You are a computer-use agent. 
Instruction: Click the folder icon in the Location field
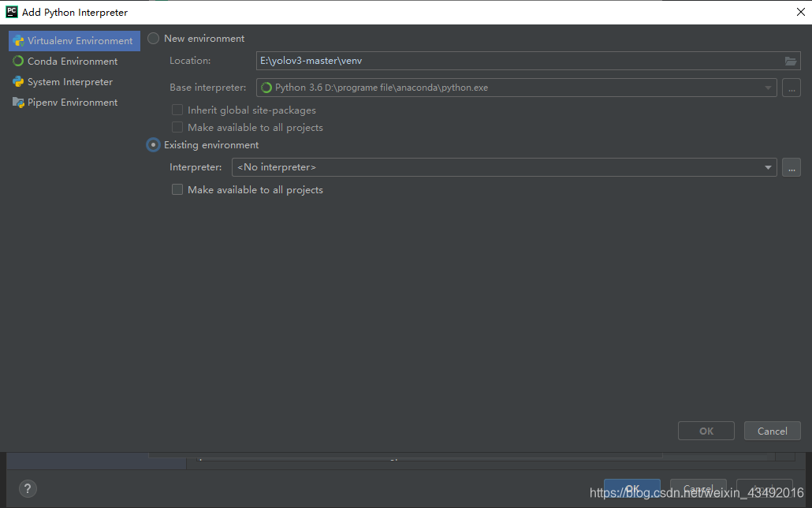791,60
